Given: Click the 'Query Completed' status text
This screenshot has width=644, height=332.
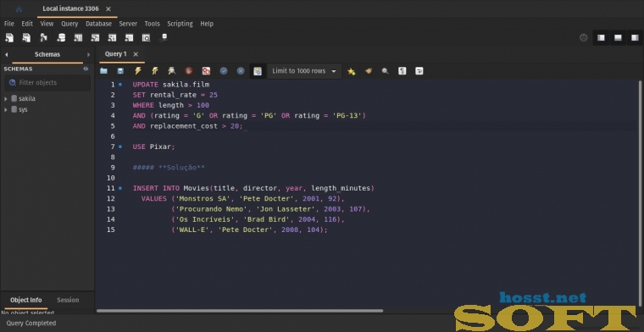Looking at the screenshot, I should click(31, 324).
